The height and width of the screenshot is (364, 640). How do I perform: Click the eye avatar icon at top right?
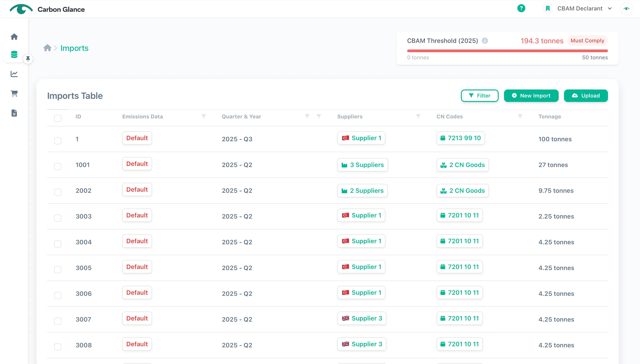point(626,8)
